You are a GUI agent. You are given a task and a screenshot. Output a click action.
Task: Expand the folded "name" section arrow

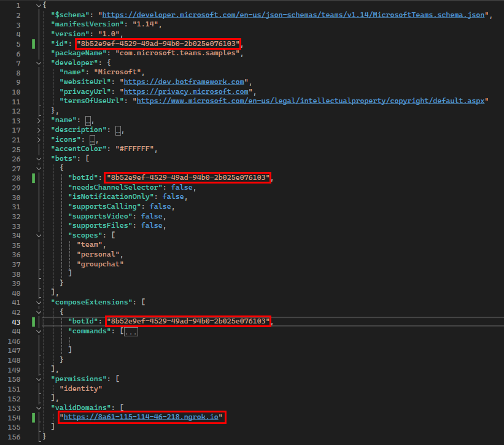coord(39,120)
